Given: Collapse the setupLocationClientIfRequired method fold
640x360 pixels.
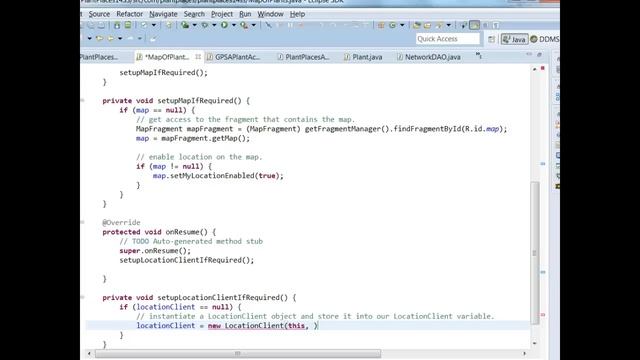Looking at the screenshot, I should tap(82, 298).
